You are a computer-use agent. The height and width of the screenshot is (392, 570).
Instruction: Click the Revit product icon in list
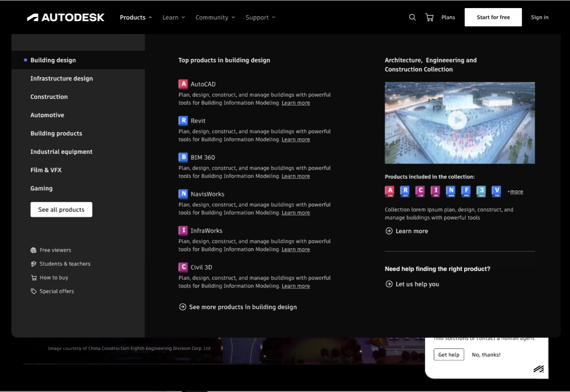[183, 121]
